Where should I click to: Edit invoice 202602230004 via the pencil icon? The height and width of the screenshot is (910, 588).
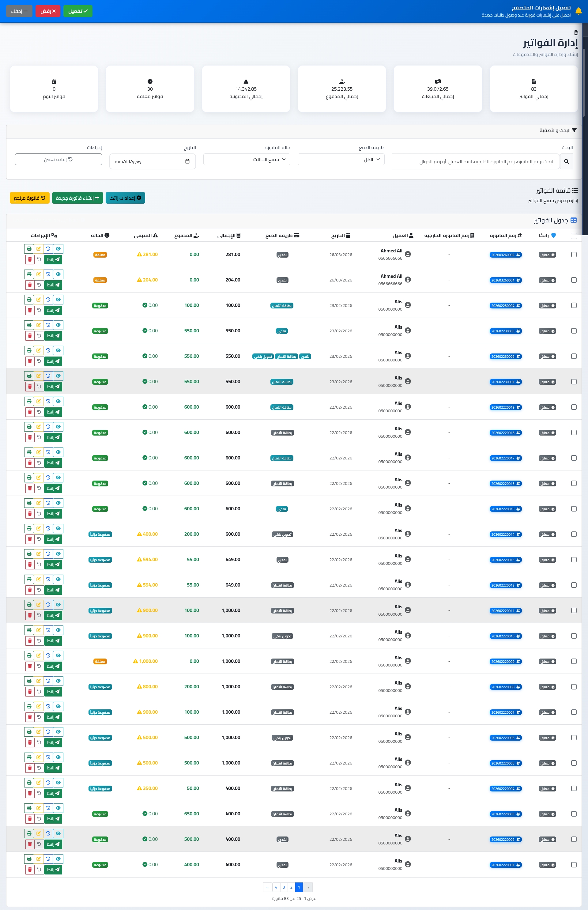39,300
